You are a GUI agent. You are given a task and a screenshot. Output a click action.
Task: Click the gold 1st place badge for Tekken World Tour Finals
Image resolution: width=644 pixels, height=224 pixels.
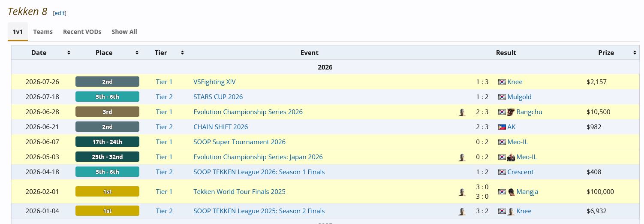[x=107, y=191]
